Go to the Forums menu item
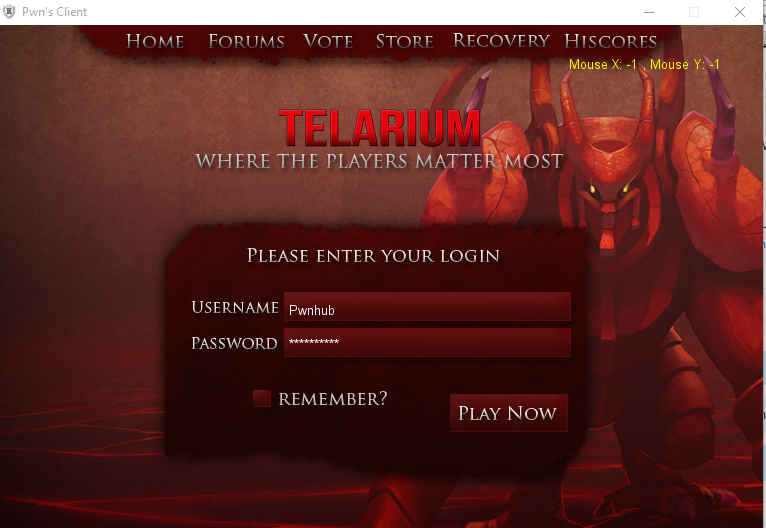This screenshot has width=766, height=528. 246,41
